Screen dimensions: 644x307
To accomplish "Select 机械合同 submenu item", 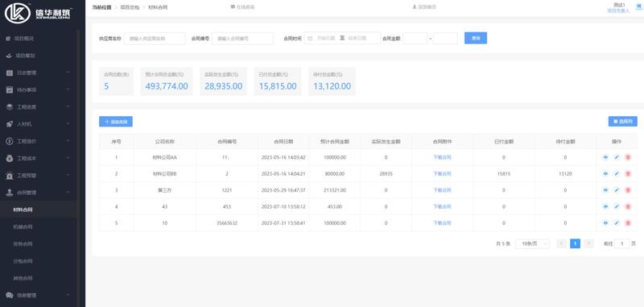I will pyautogui.click(x=39, y=227).
